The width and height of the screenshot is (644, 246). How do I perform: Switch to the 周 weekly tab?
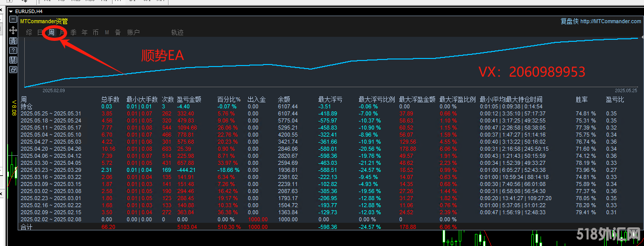click(51, 33)
